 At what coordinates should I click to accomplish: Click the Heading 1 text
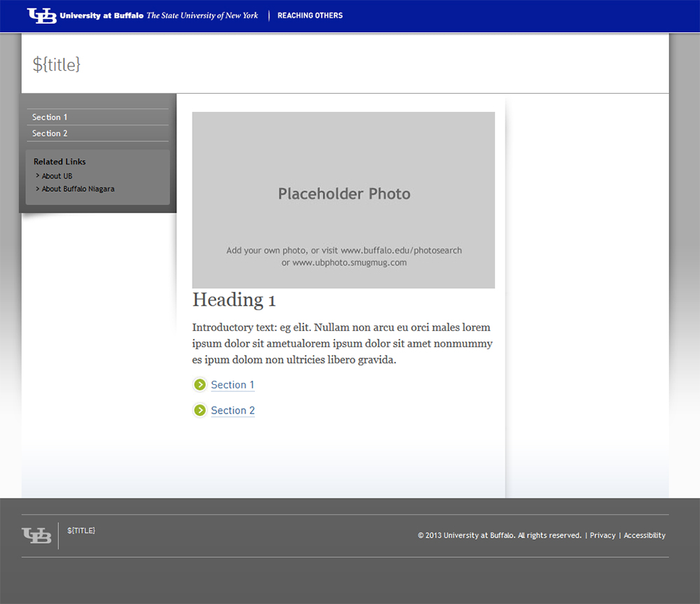(x=234, y=300)
